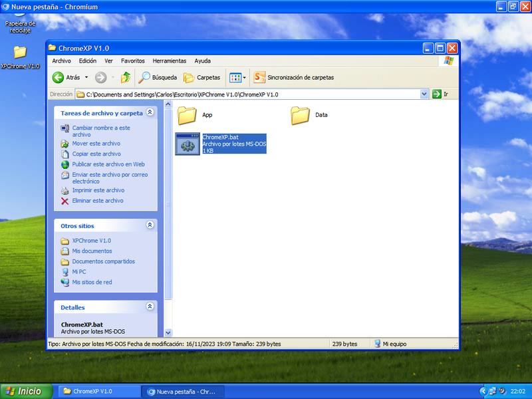Open the Edición menu

(x=88, y=61)
